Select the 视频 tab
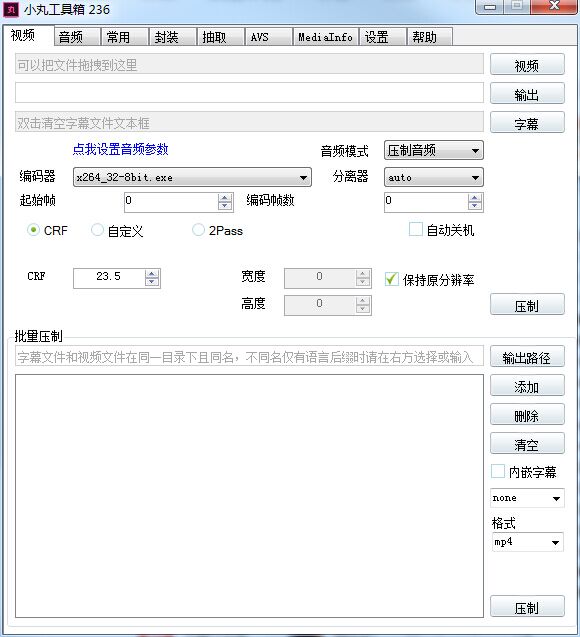This screenshot has width=580, height=637. pos(28,35)
